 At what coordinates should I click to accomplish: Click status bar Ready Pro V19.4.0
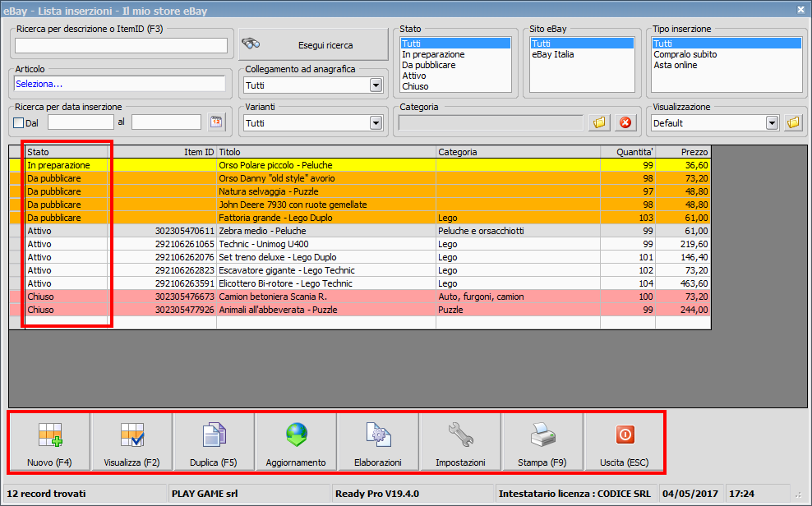pyautogui.click(x=377, y=494)
